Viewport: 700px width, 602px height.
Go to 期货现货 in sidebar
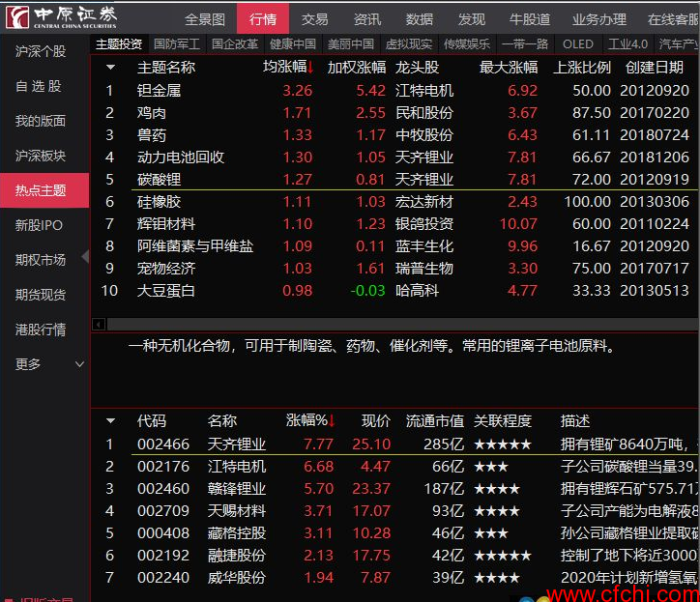pos(41,295)
